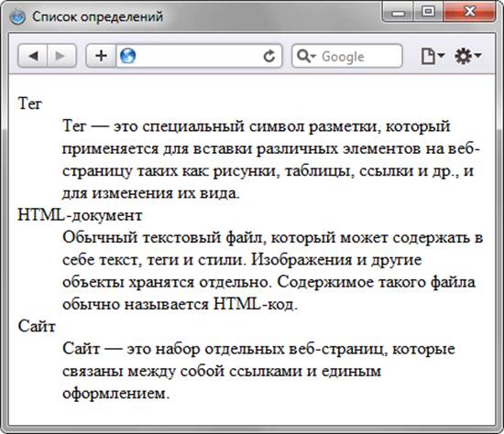Click the term 'Сайт'

coord(37,326)
